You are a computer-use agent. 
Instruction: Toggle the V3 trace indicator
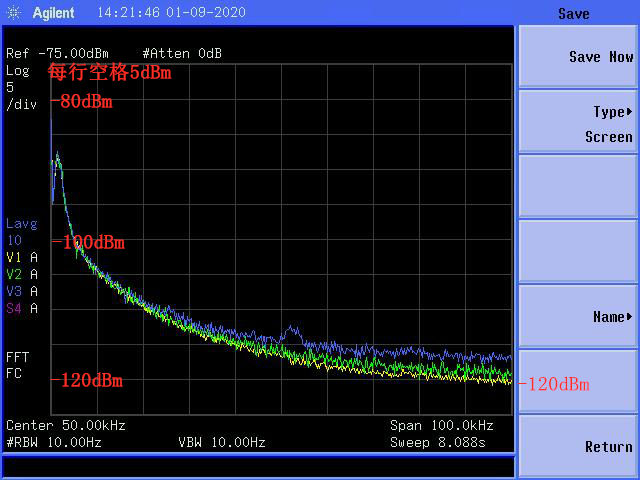click(21, 291)
